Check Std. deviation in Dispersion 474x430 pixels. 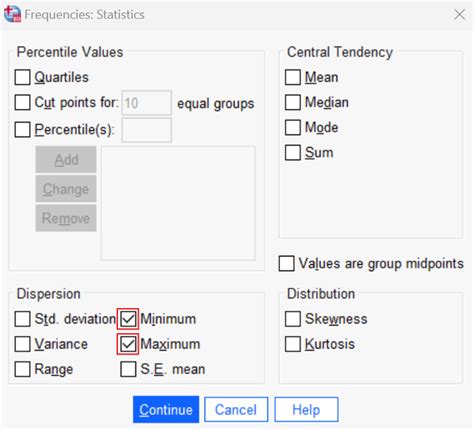(x=22, y=319)
